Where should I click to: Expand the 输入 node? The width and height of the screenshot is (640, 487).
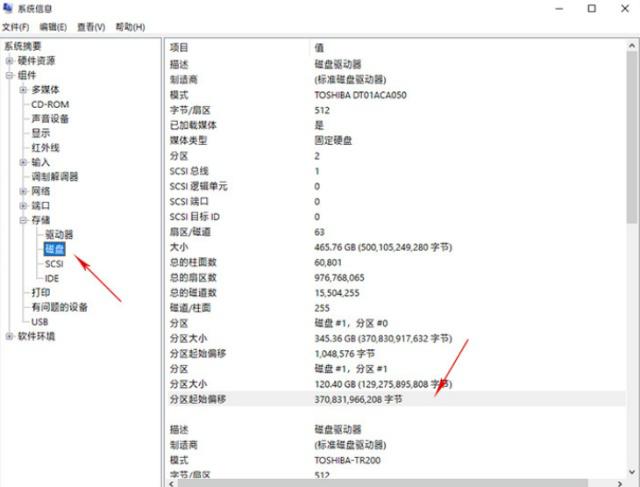click(23, 162)
